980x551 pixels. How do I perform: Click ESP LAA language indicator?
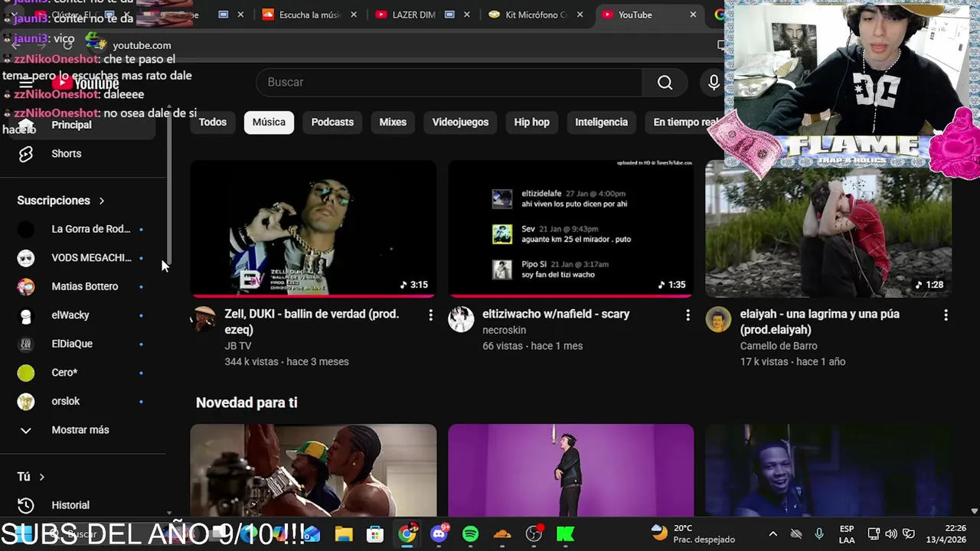pos(847,533)
